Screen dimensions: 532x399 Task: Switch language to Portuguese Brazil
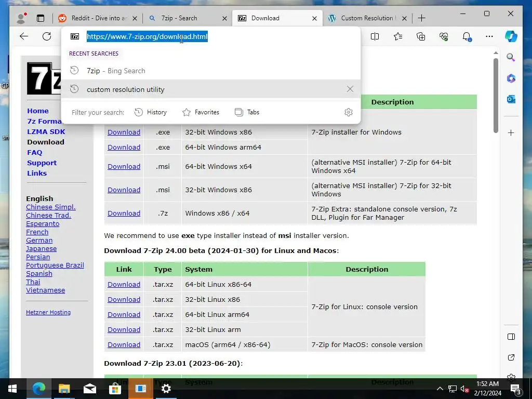click(x=55, y=265)
